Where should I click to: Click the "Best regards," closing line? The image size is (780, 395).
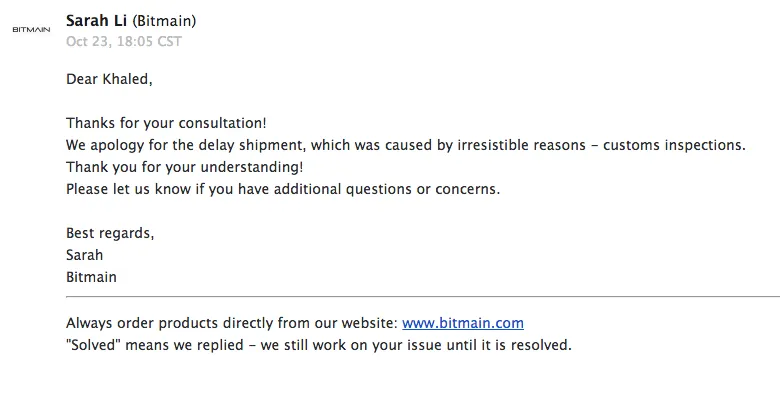110,233
